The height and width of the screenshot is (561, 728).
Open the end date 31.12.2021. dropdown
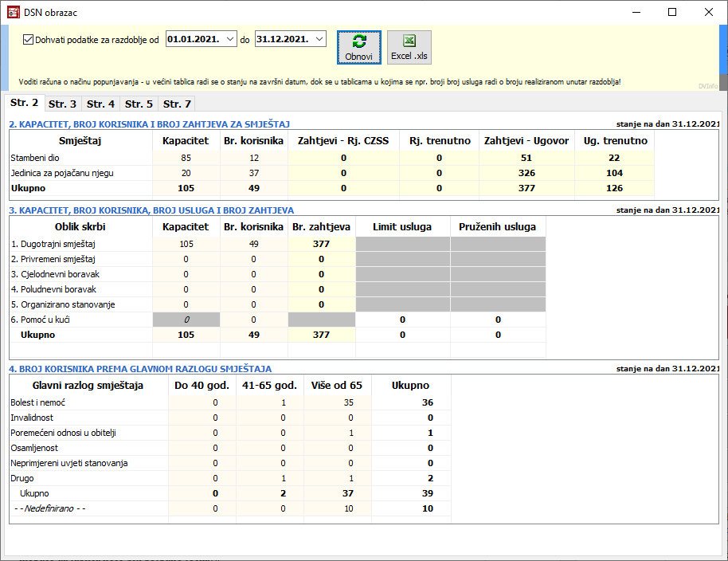[x=319, y=39]
